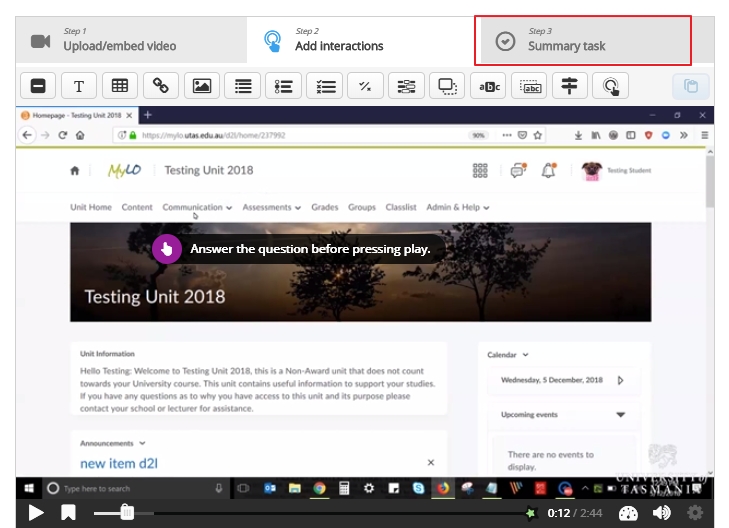Add a Mark the Words interaction
The image size is (729, 528).
488,86
